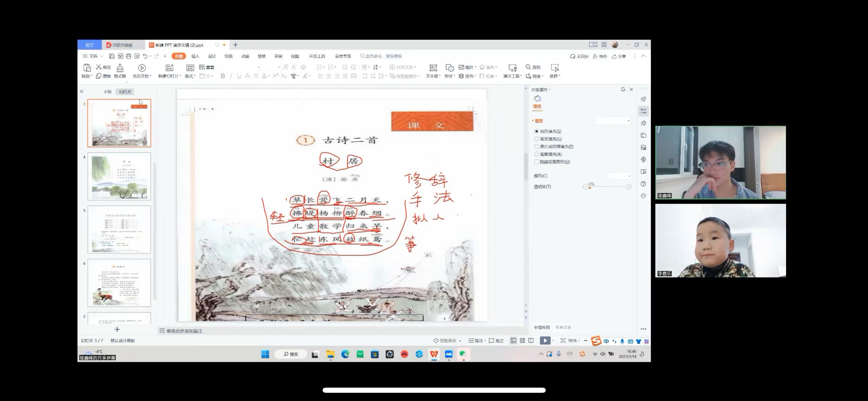Open the zoom percentage 96% dropdown
The height and width of the screenshot is (401, 868).
point(574,341)
